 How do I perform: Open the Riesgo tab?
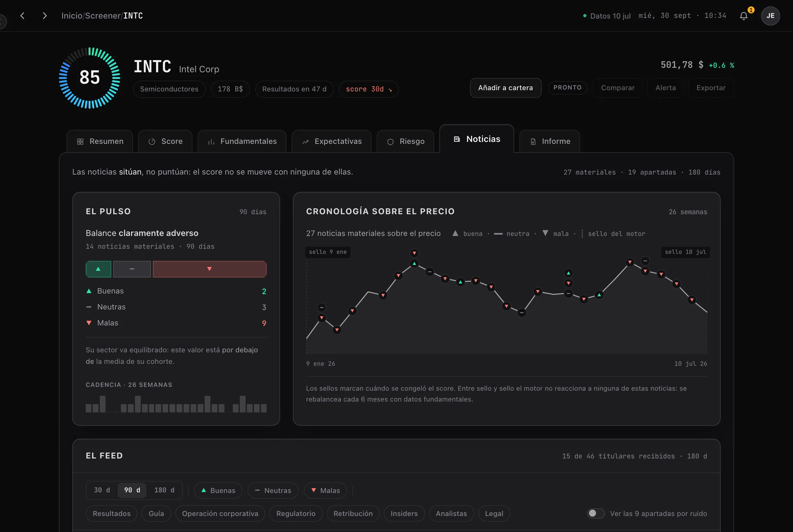(405, 141)
